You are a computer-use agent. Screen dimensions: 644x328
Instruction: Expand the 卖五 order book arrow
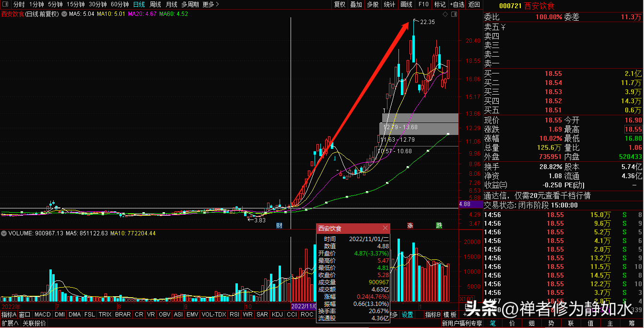pos(503,27)
